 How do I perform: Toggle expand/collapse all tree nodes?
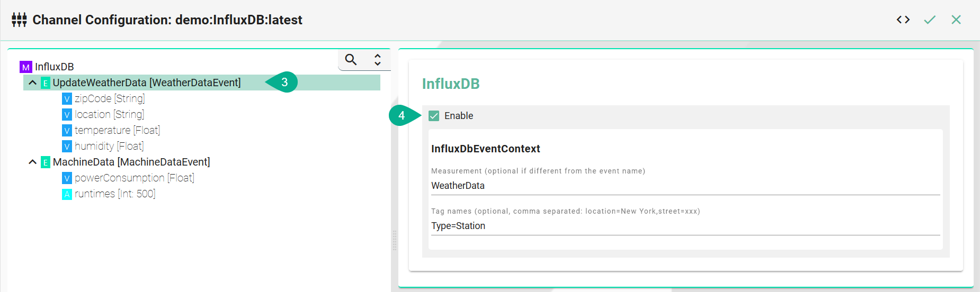(x=377, y=59)
